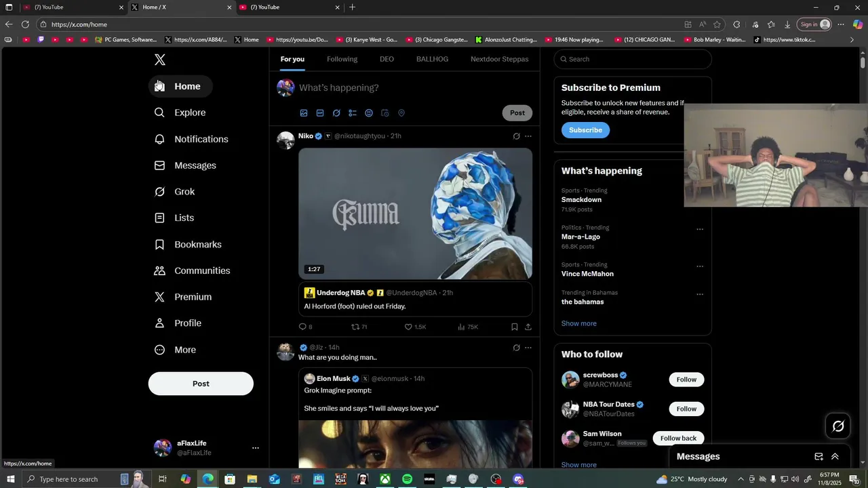
Task: Open more options on Niko's post
Action: click(528, 136)
